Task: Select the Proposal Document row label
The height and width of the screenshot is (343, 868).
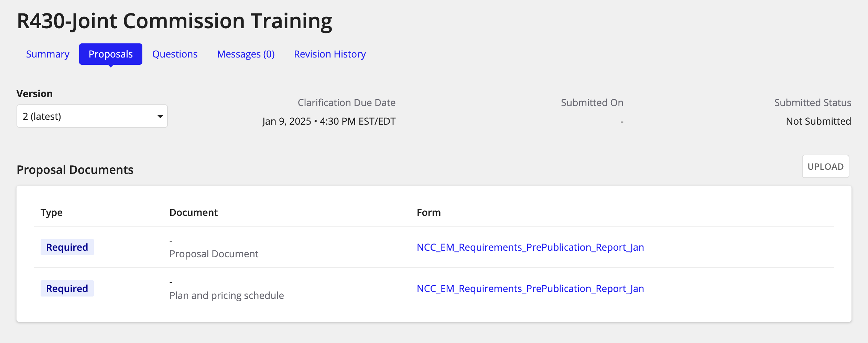Action: pos(214,254)
